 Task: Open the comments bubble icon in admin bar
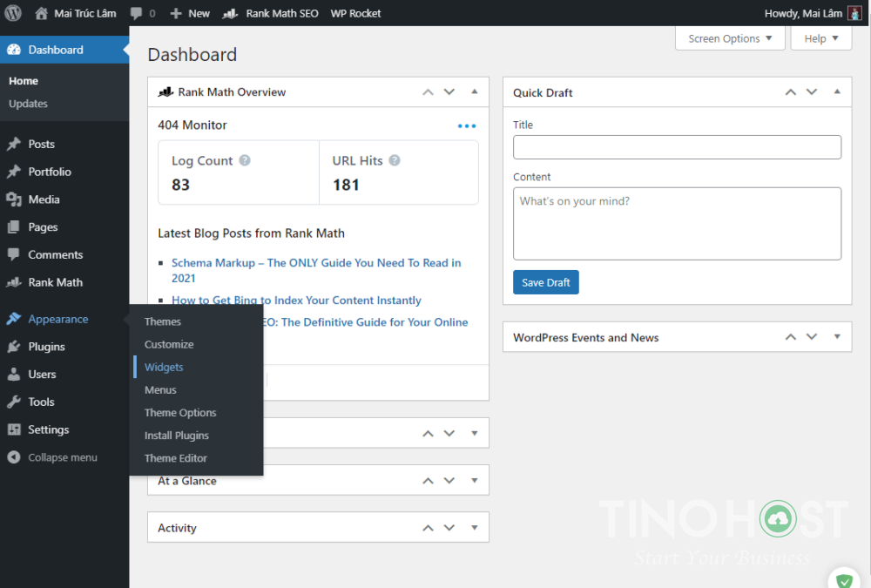pos(136,13)
